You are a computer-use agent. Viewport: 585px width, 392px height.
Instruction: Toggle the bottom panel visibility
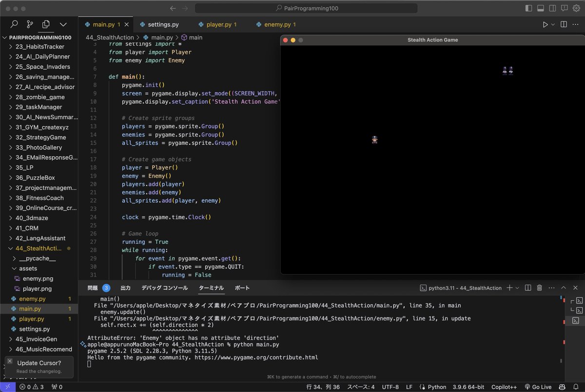[x=541, y=8]
